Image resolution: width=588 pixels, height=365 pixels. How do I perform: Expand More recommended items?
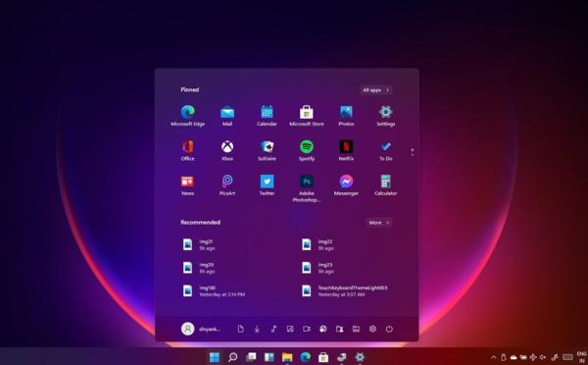(x=379, y=223)
